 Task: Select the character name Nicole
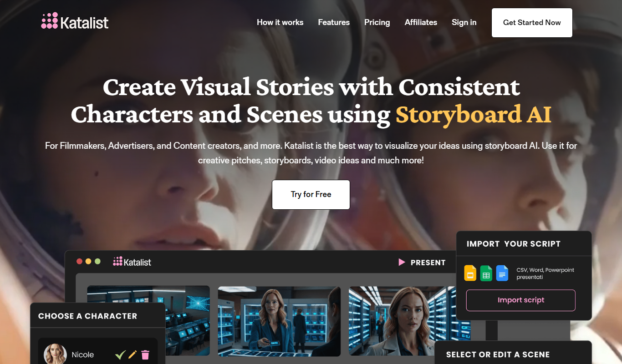[83, 355]
